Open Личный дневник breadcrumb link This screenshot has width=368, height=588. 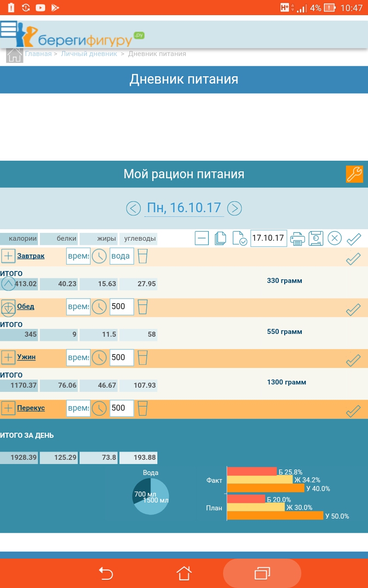point(89,54)
